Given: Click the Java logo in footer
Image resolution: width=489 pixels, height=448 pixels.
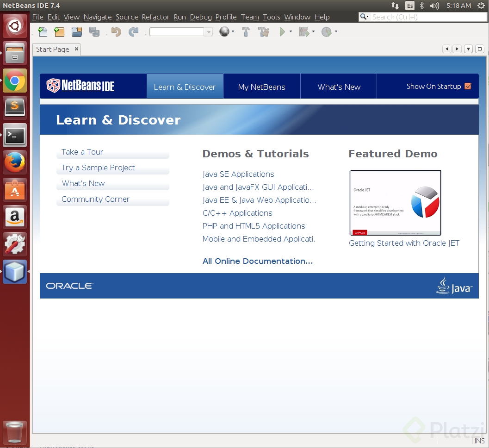Looking at the screenshot, I should pyautogui.click(x=454, y=286).
